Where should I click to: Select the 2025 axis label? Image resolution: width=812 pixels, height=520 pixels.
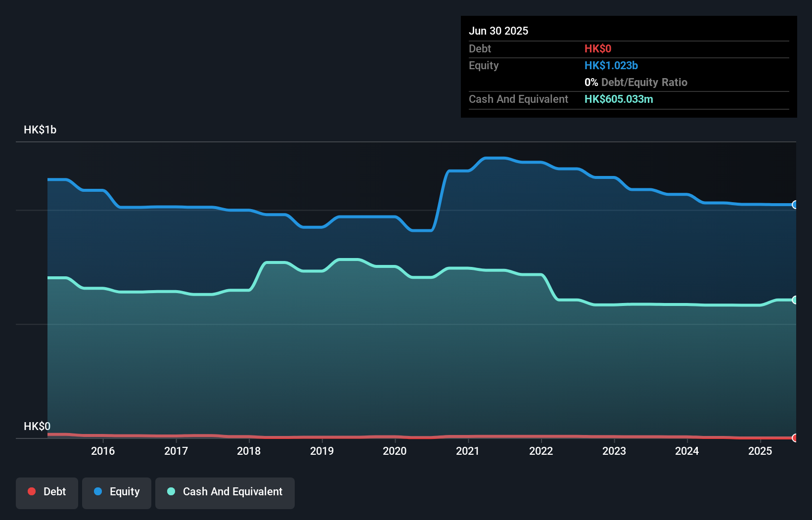(760, 451)
